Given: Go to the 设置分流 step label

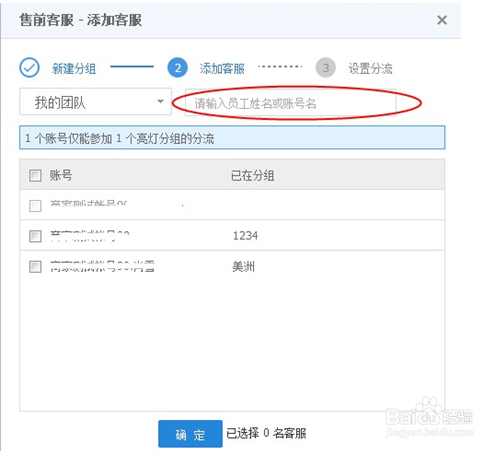Looking at the screenshot, I should point(370,69).
